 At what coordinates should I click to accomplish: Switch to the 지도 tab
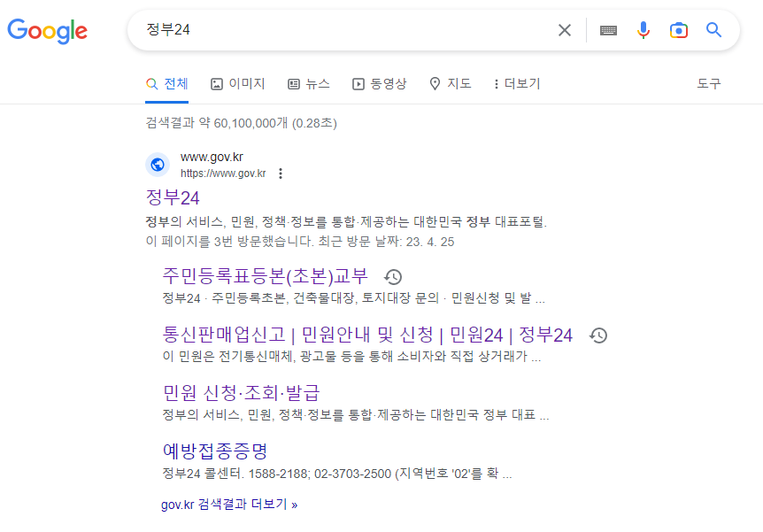click(451, 84)
